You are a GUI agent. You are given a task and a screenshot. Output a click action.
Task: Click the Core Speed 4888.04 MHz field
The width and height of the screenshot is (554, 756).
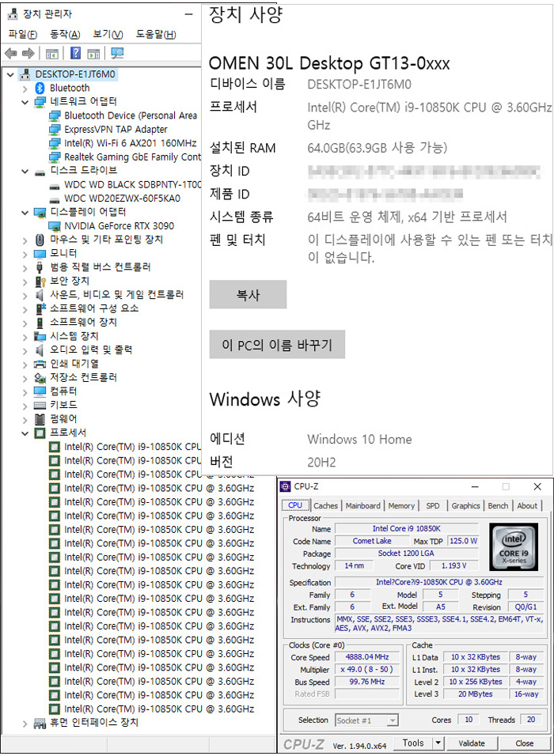pyautogui.click(x=366, y=657)
